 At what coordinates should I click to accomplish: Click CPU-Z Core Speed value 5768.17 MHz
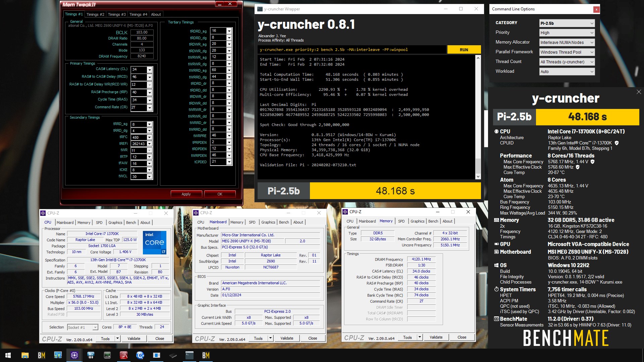coord(84,296)
